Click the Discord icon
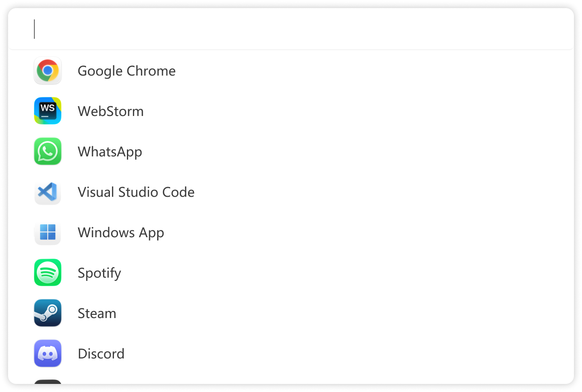The image size is (582, 392). click(48, 354)
